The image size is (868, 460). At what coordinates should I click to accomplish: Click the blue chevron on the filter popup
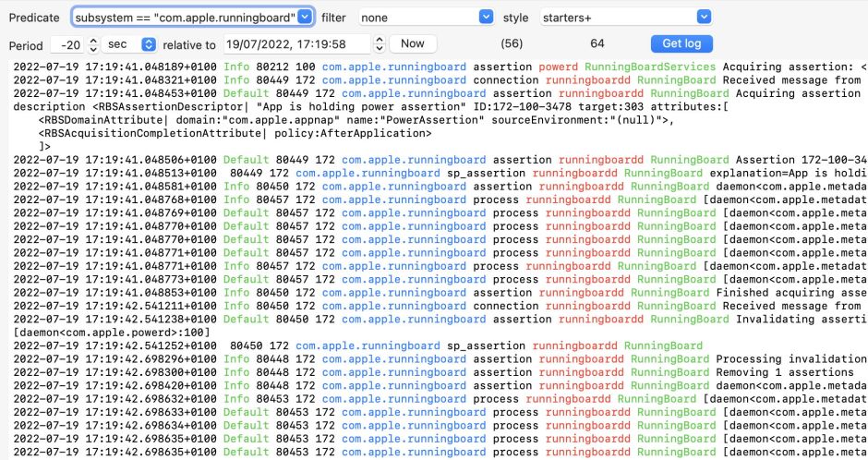point(487,18)
